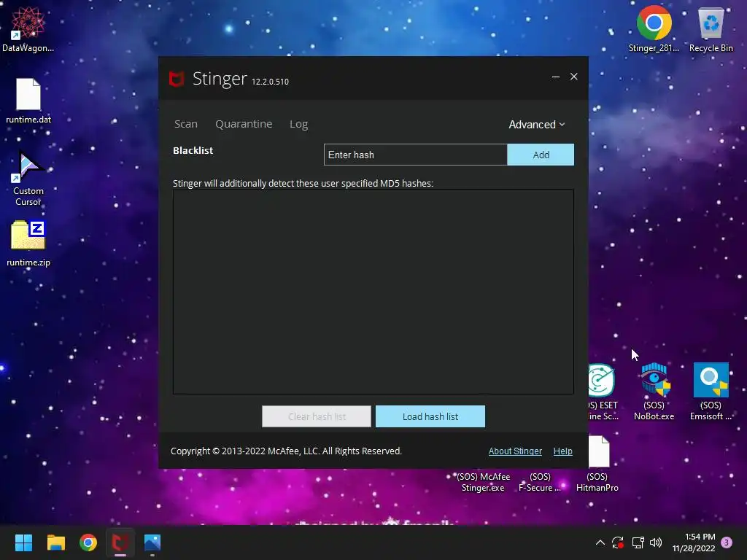Select the DataWagon desktop shortcut
The height and width of the screenshot is (560, 747).
[28, 29]
